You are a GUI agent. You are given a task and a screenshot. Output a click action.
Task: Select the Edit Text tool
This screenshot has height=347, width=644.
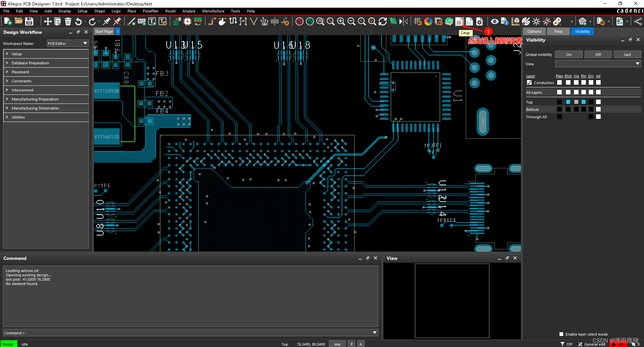click(163, 21)
